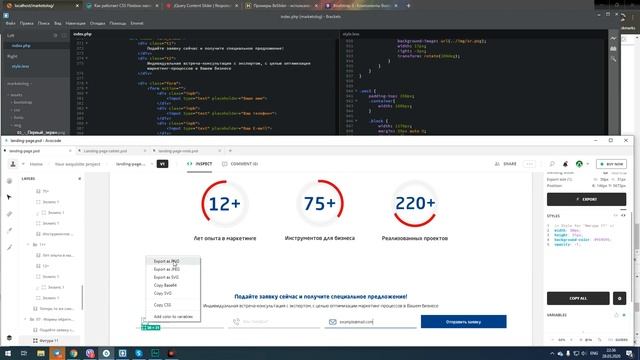Select Copy Base64 in context menu
Image resolution: width=640 pixels, height=360 pixels.
(173, 285)
